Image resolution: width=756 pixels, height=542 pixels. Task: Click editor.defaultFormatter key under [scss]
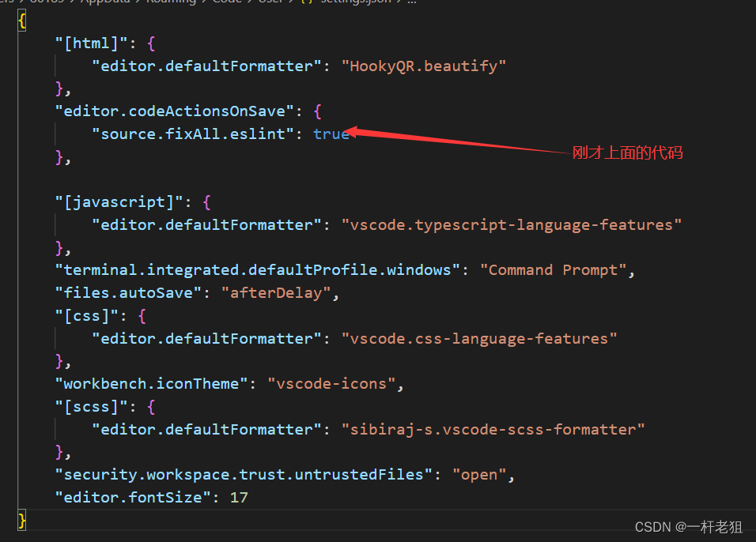click(x=207, y=430)
